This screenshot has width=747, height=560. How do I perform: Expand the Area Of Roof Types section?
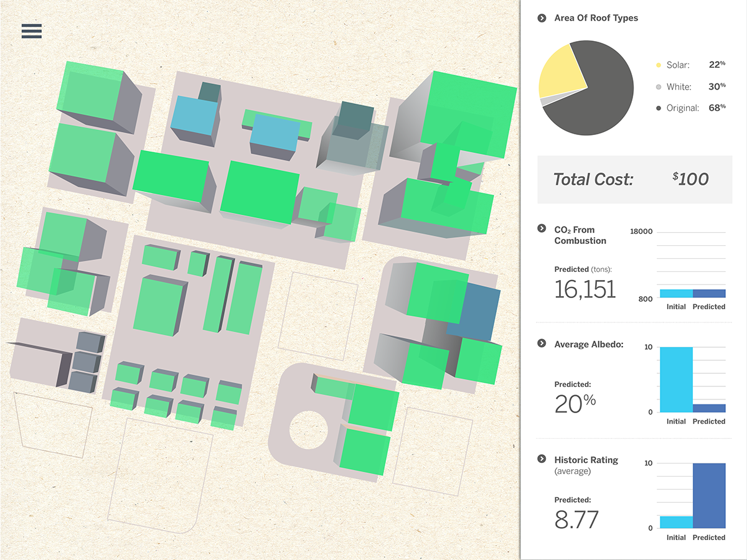point(542,18)
